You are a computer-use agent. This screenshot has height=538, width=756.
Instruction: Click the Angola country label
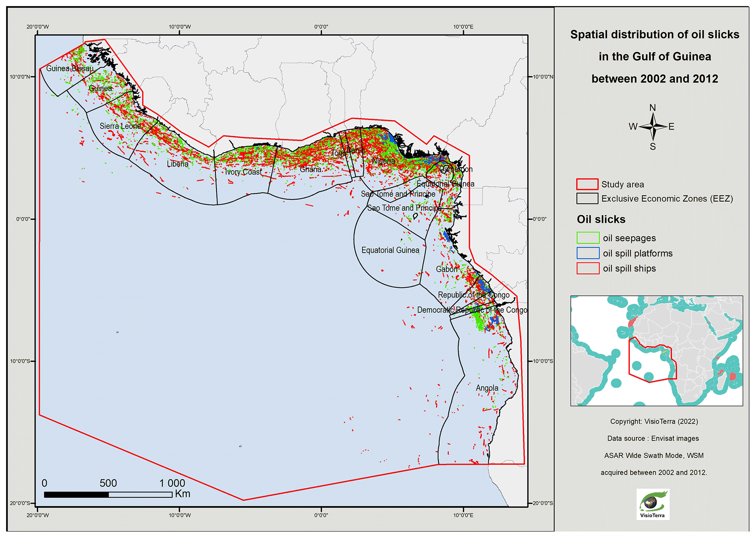click(487, 388)
